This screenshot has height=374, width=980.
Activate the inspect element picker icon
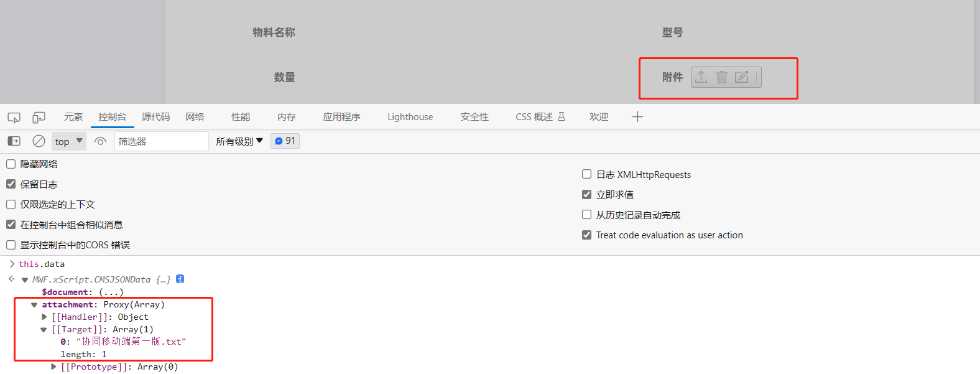[14, 117]
